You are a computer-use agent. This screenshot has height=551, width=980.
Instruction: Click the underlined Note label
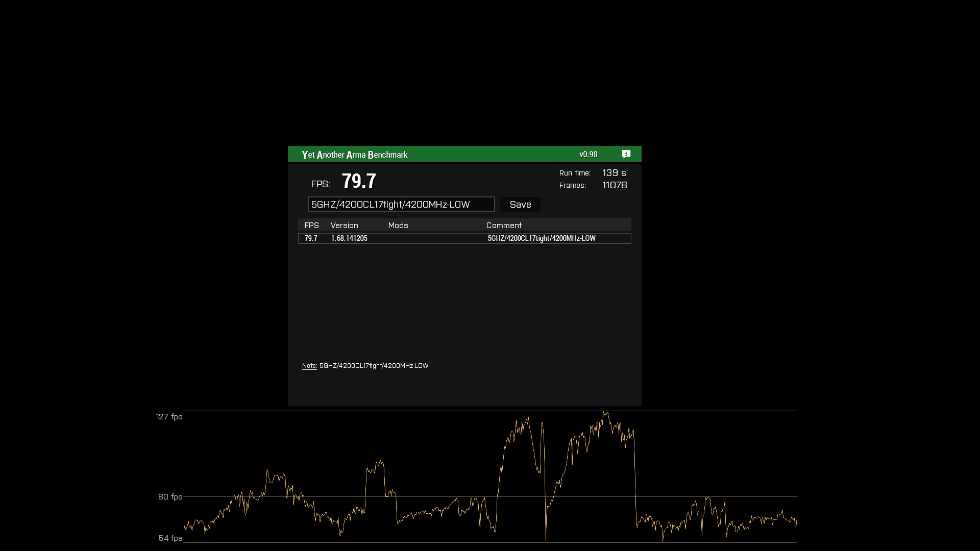(309, 366)
